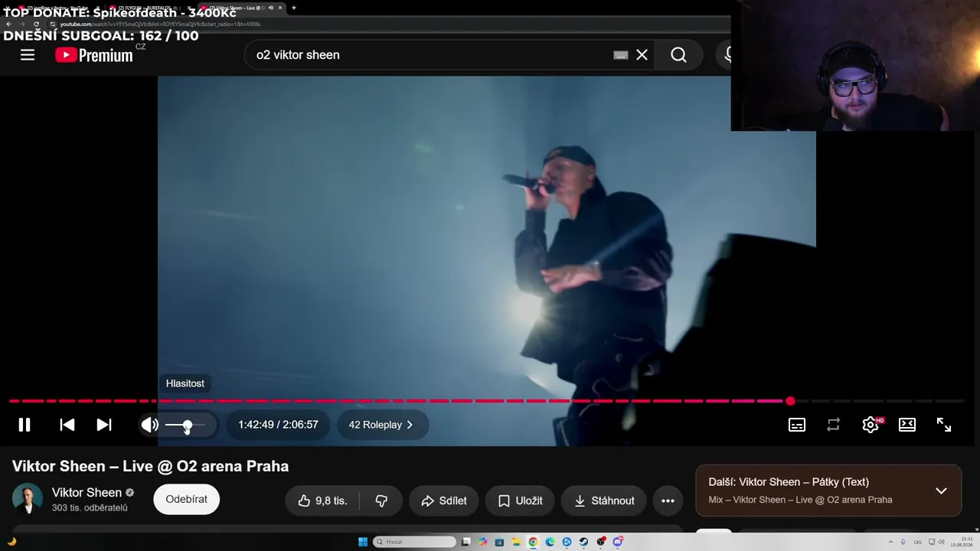Go to YouTube Premium home logo
Screen dimensions: 980x551
[94, 55]
